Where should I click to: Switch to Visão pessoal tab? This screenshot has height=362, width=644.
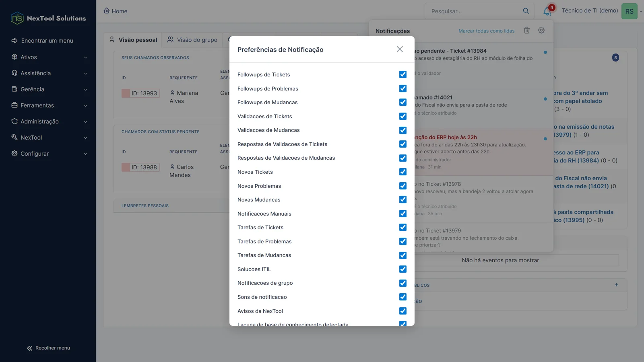click(x=133, y=40)
